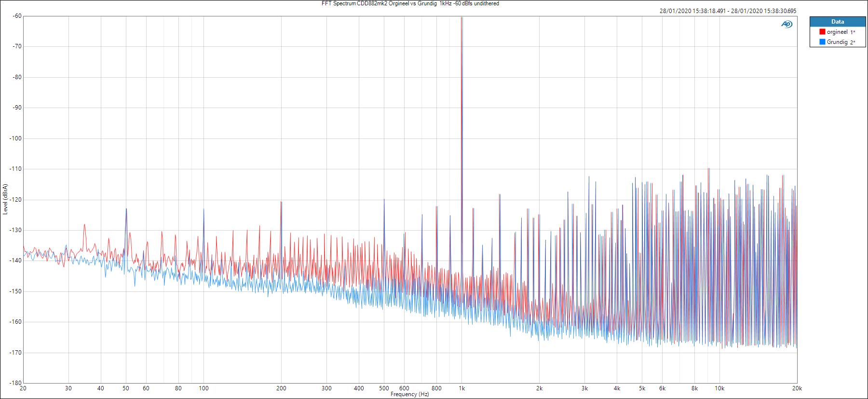Click the 10k frequency tick label
The height and width of the screenshot is (399, 868).
pyautogui.click(x=719, y=388)
